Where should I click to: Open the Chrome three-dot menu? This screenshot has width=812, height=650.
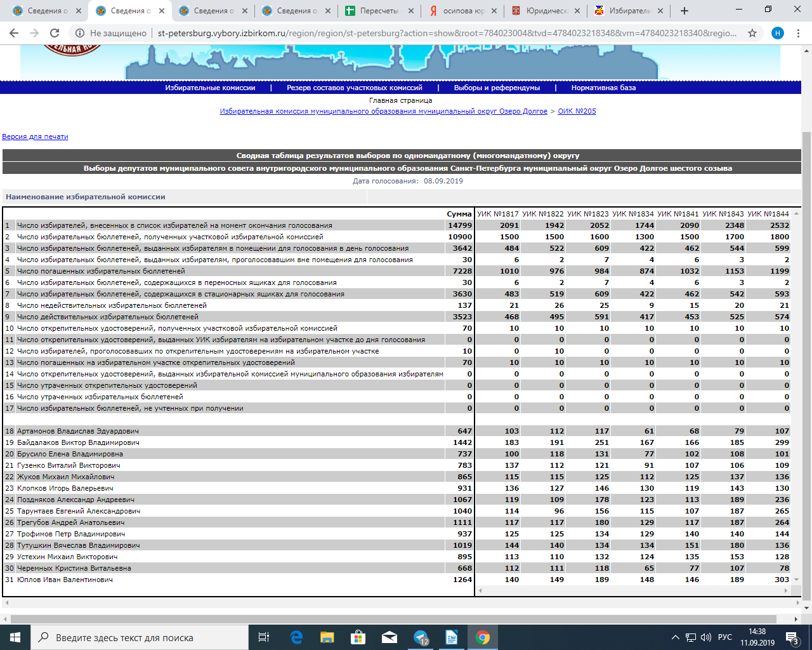[x=798, y=33]
